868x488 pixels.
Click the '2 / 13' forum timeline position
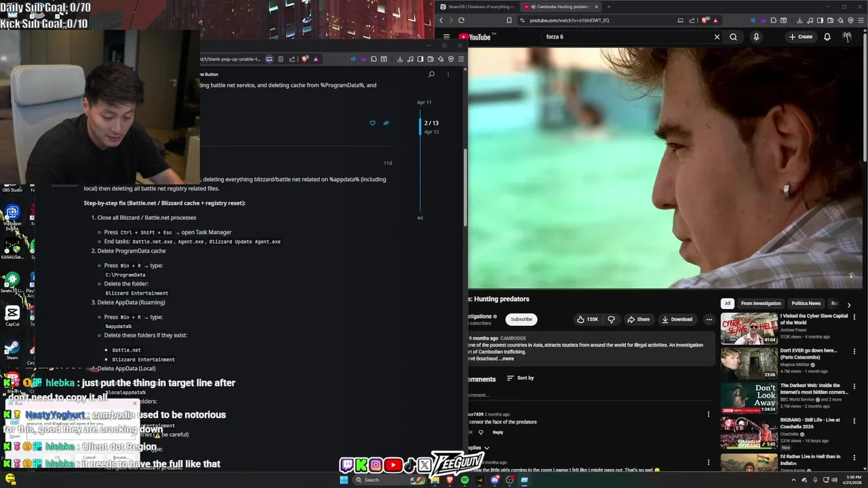tap(431, 123)
